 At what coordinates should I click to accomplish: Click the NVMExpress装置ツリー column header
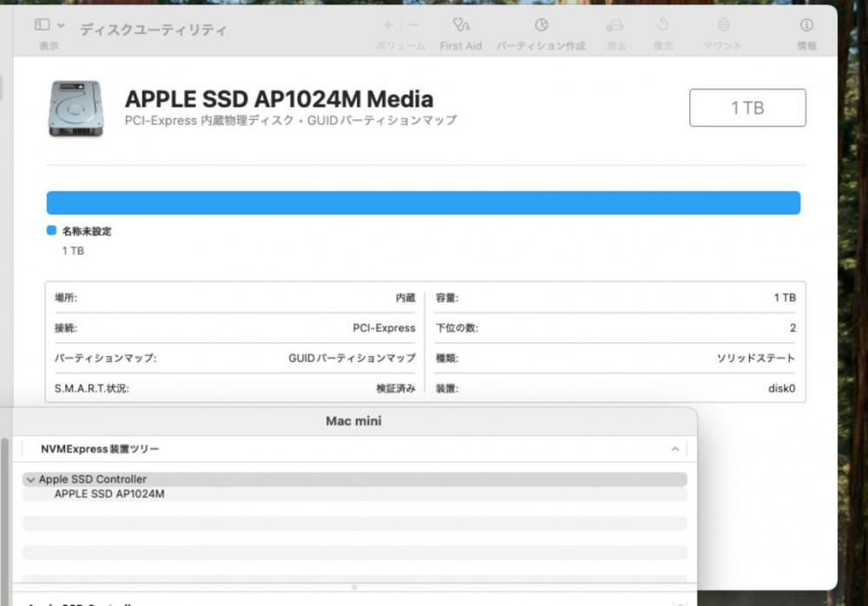100,449
